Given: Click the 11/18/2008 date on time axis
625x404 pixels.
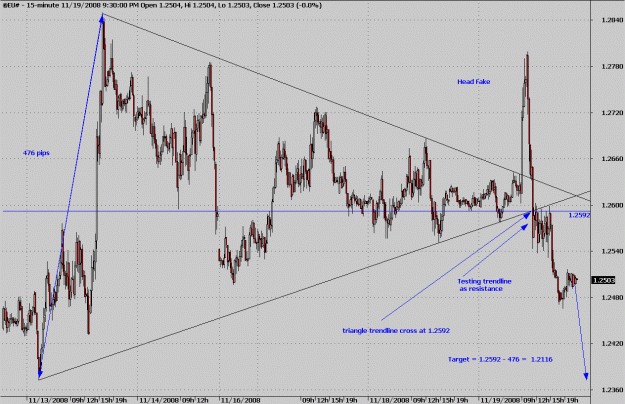Looking at the screenshot, I should (x=389, y=400).
